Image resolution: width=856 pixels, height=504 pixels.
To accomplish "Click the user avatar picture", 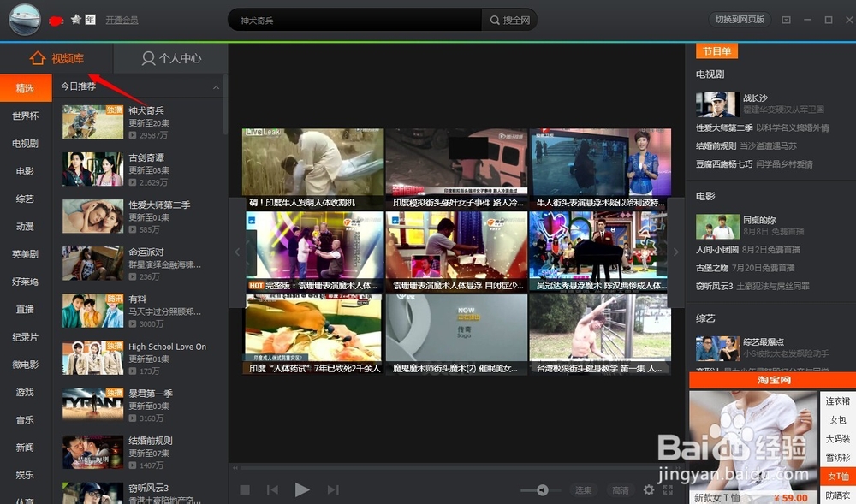I will point(25,20).
